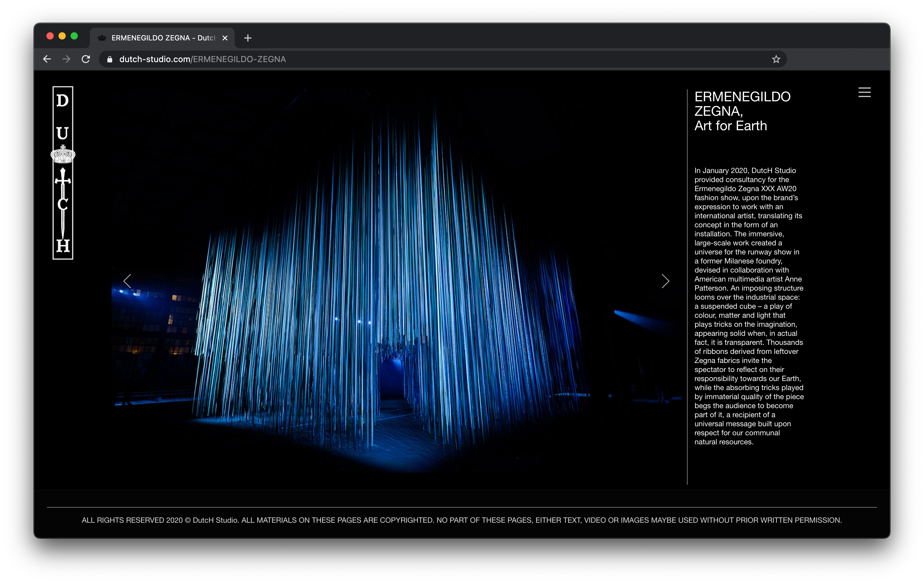Viewport: 924px width, 583px height.
Task: Bookmark this page with the star icon
Action: [x=776, y=59]
